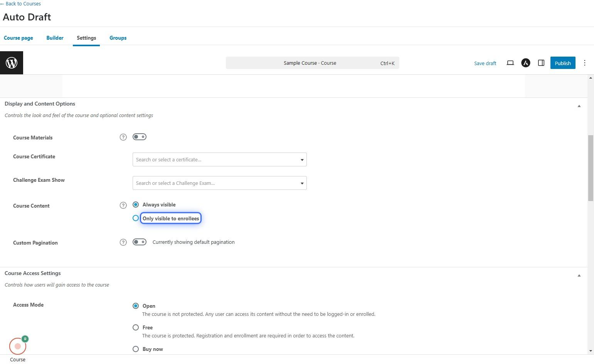Click the Back to Courses link

21,3
